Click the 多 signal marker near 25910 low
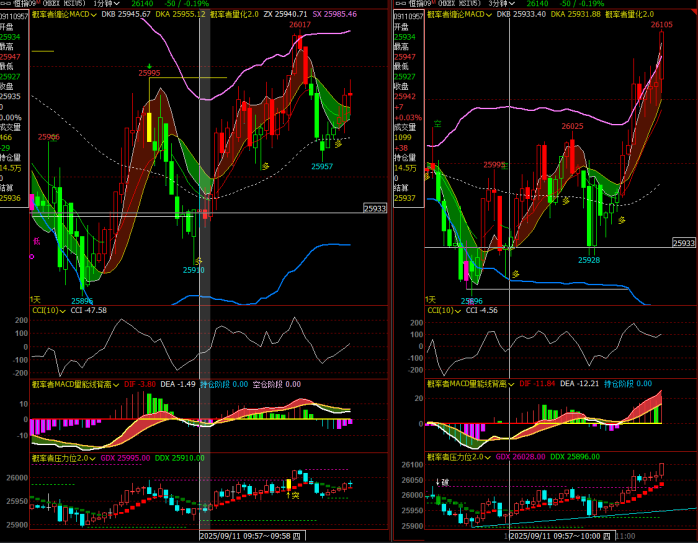Viewport: 698px width, 544px height. pyautogui.click(x=199, y=261)
